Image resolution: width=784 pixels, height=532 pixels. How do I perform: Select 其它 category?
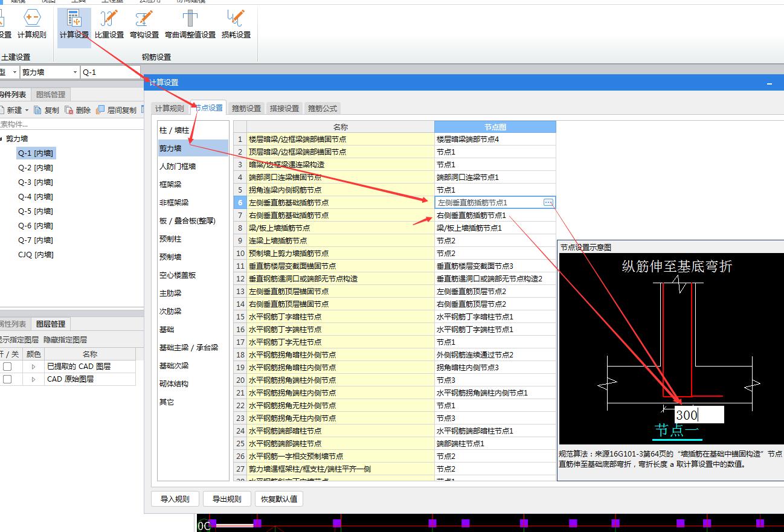[x=193, y=402]
